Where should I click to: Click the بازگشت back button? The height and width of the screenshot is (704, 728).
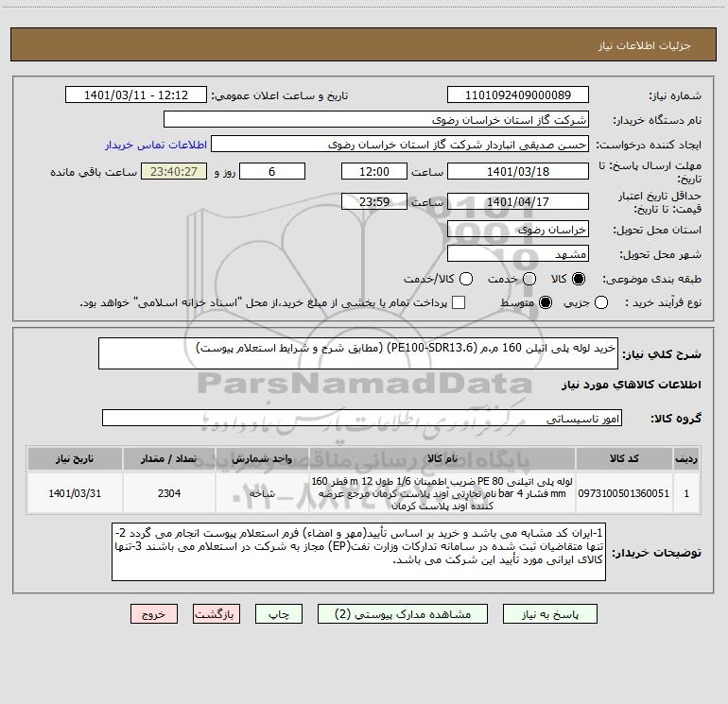(x=217, y=614)
